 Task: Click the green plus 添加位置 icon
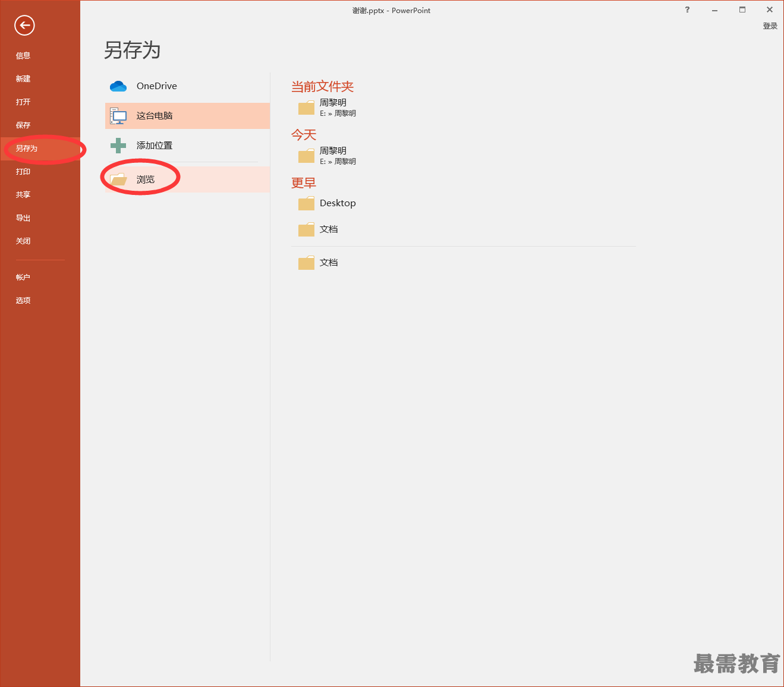(x=118, y=145)
